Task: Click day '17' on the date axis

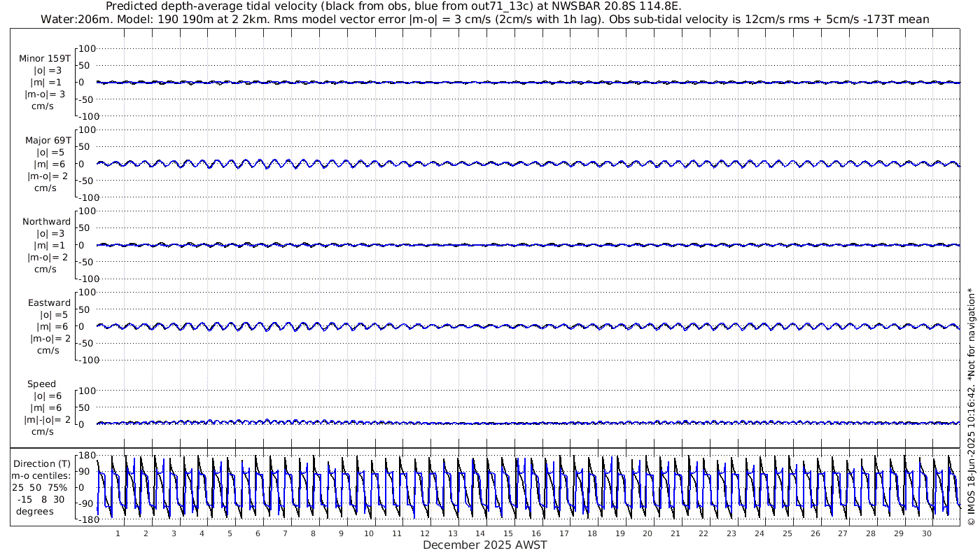Action: click(564, 533)
